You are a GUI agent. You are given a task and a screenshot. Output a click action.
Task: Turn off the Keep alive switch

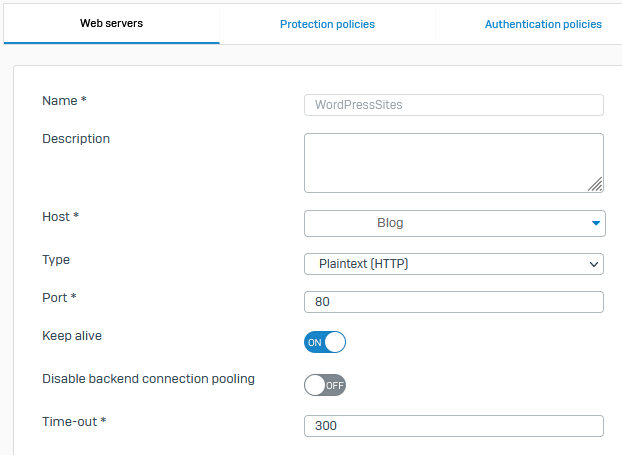click(x=325, y=342)
